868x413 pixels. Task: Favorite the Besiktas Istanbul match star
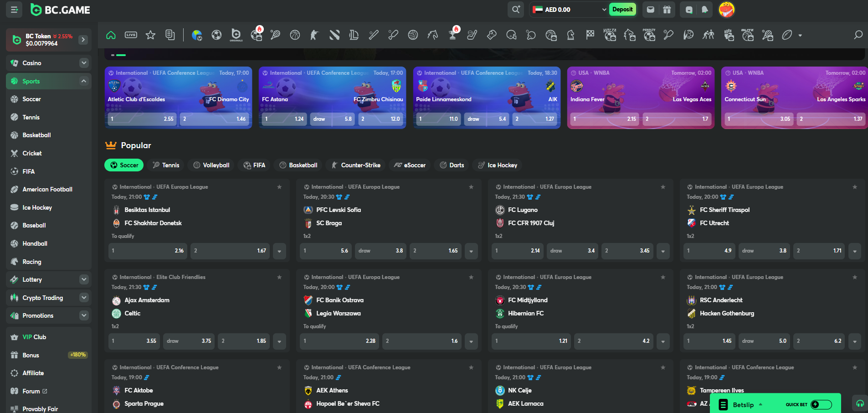[279, 187]
